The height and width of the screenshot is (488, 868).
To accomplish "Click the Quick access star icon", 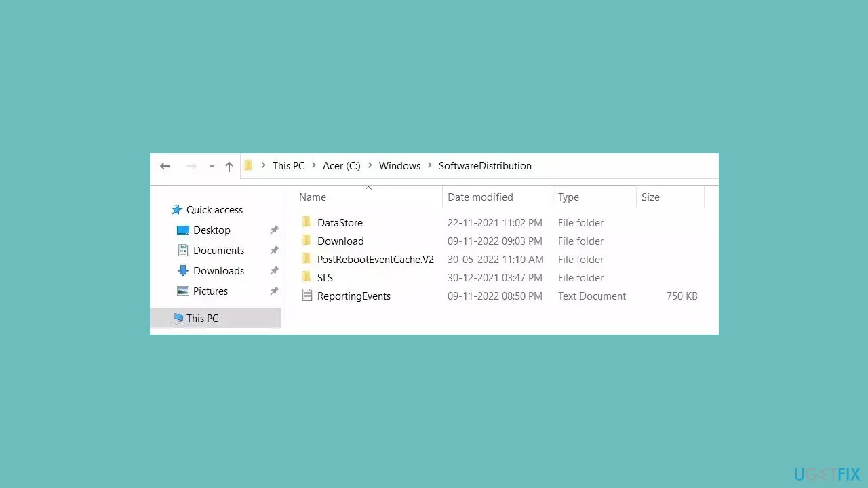I will [177, 210].
